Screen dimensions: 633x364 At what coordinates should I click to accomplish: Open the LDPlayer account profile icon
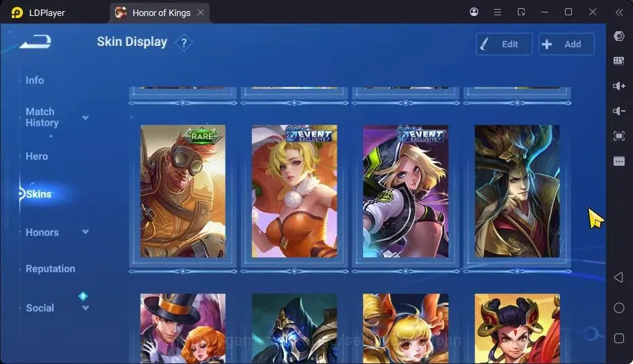coord(474,12)
